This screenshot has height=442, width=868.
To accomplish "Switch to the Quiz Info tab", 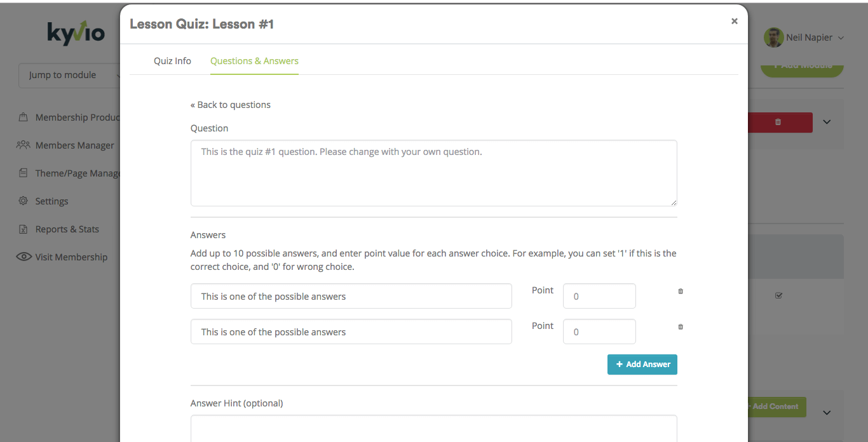I will 172,61.
